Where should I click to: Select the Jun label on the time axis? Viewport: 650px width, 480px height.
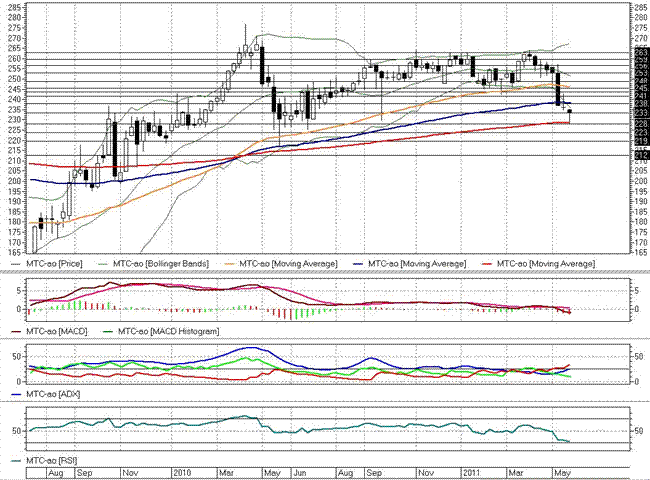click(x=300, y=473)
